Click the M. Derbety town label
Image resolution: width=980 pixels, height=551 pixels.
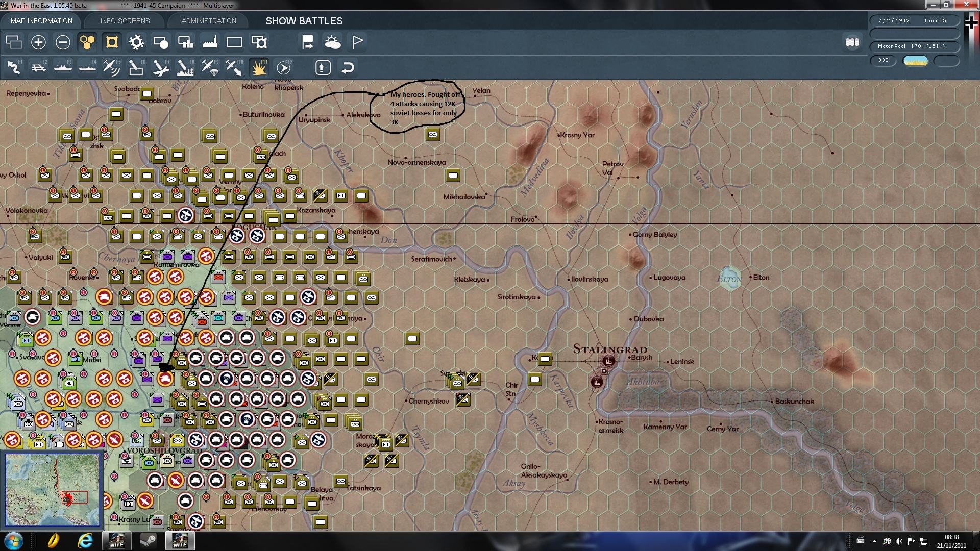click(x=671, y=482)
